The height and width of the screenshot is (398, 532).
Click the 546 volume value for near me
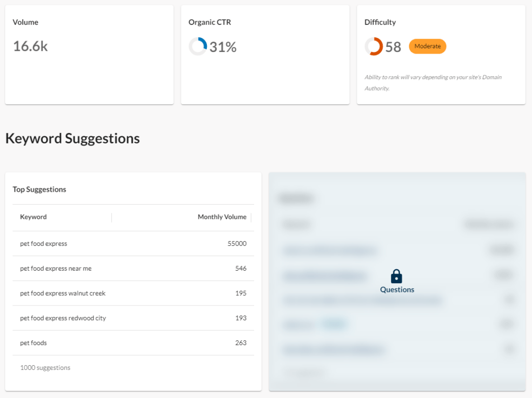[x=242, y=268]
